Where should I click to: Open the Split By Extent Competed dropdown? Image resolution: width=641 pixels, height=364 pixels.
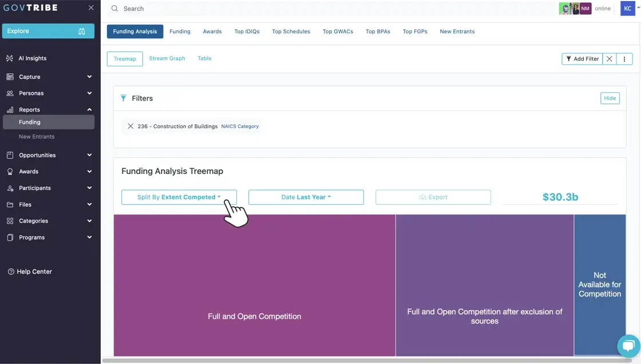coord(179,197)
